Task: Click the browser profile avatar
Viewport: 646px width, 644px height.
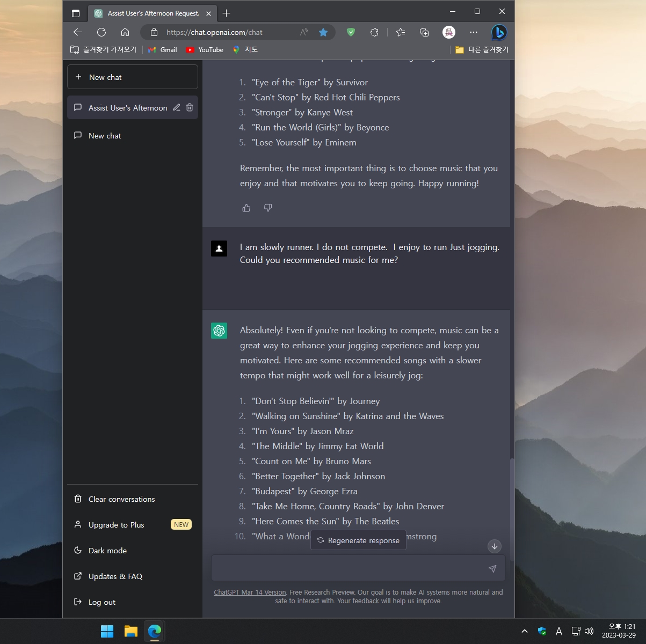Action: coord(449,32)
